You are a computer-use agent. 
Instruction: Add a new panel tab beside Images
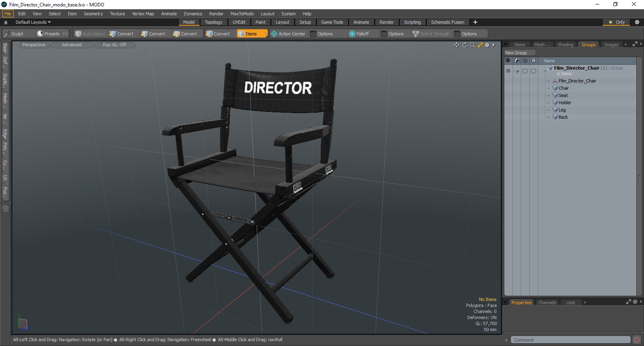625,45
